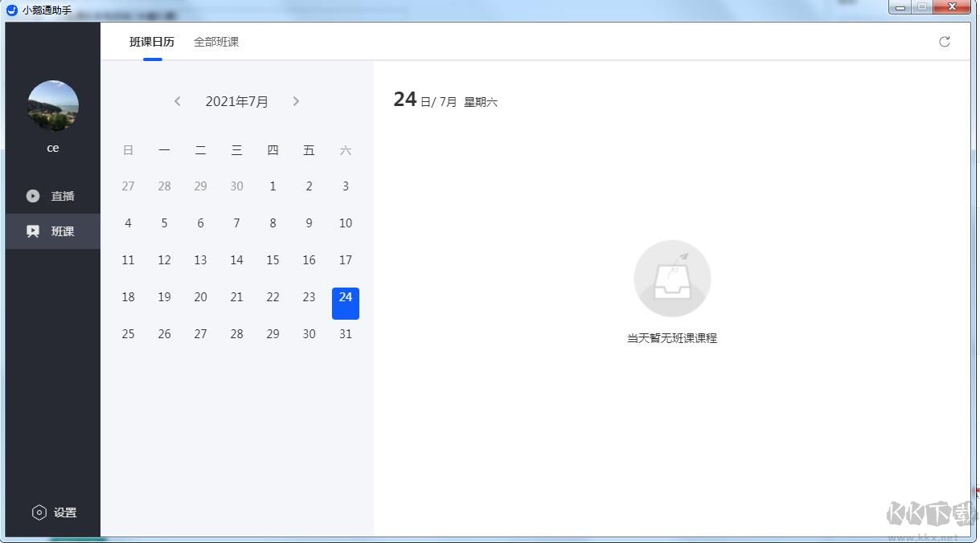The image size is (980, 543).
Task: Switch to the 全部班课 tab
Action: click(x=215, y=42)
